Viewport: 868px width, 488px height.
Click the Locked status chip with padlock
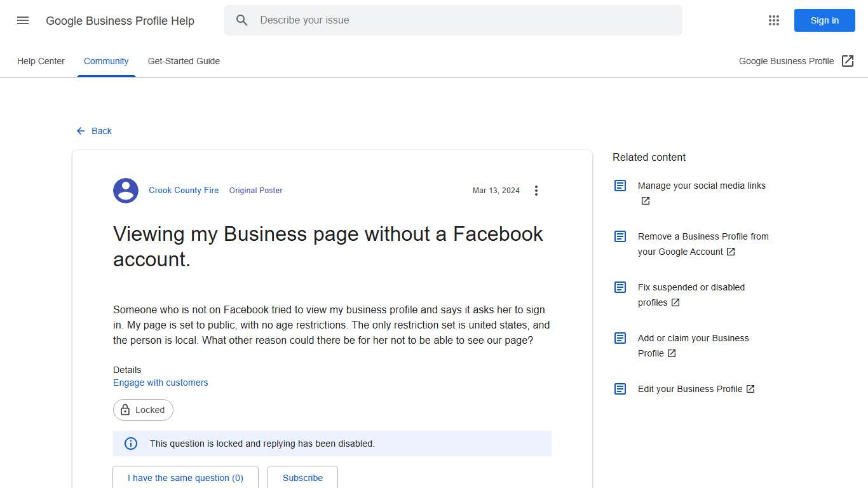(142, 410)
